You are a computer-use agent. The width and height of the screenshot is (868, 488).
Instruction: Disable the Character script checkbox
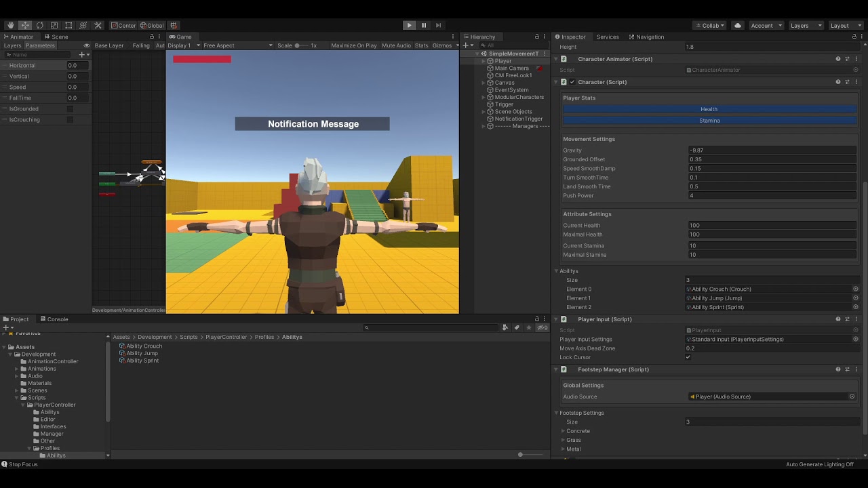(x=572, y=82)
